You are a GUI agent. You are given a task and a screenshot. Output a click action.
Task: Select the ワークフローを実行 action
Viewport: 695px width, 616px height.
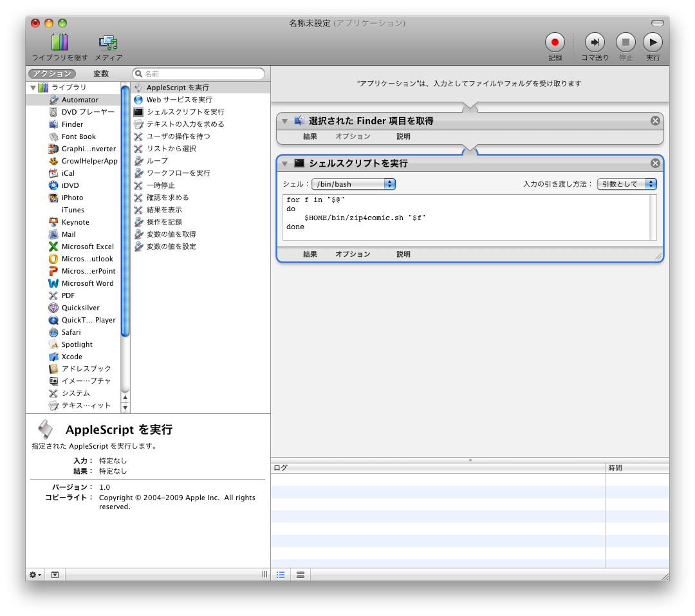pyautogui.click(x=201, y=173)
